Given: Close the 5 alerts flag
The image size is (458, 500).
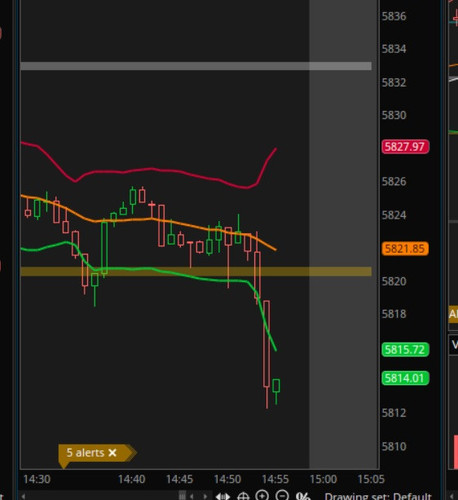Looking at the screenshot, I should (x=112, y=453).
